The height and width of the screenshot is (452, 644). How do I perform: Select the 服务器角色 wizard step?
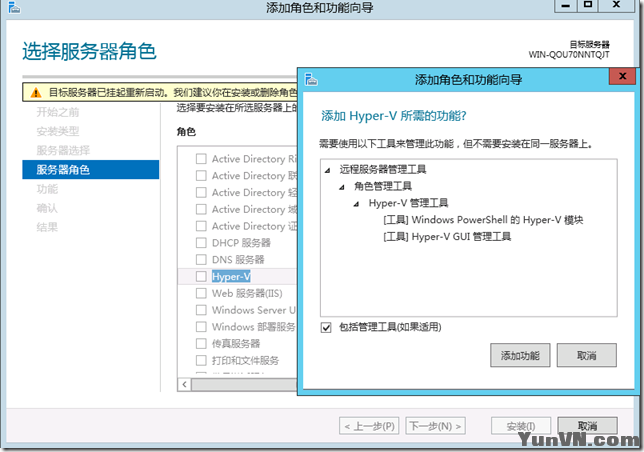90,170
